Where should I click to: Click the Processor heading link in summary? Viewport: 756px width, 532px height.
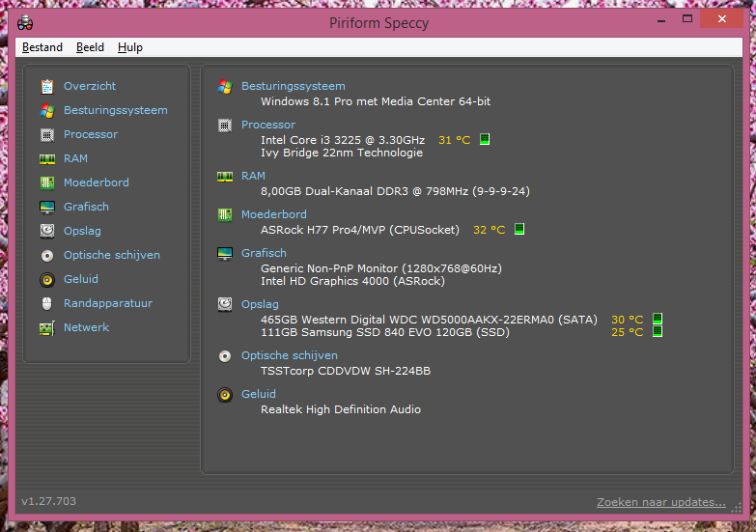(268, 125)
